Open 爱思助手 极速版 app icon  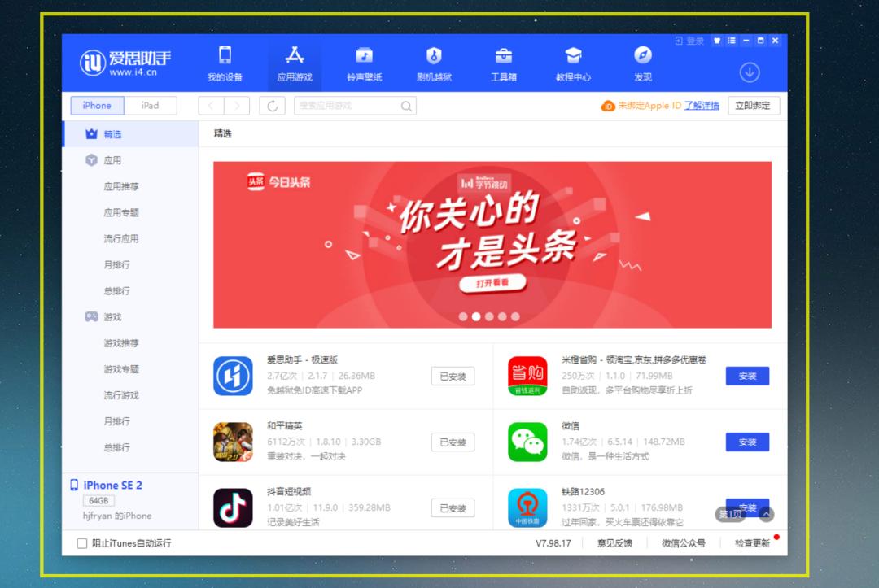[x=234, y=376]
